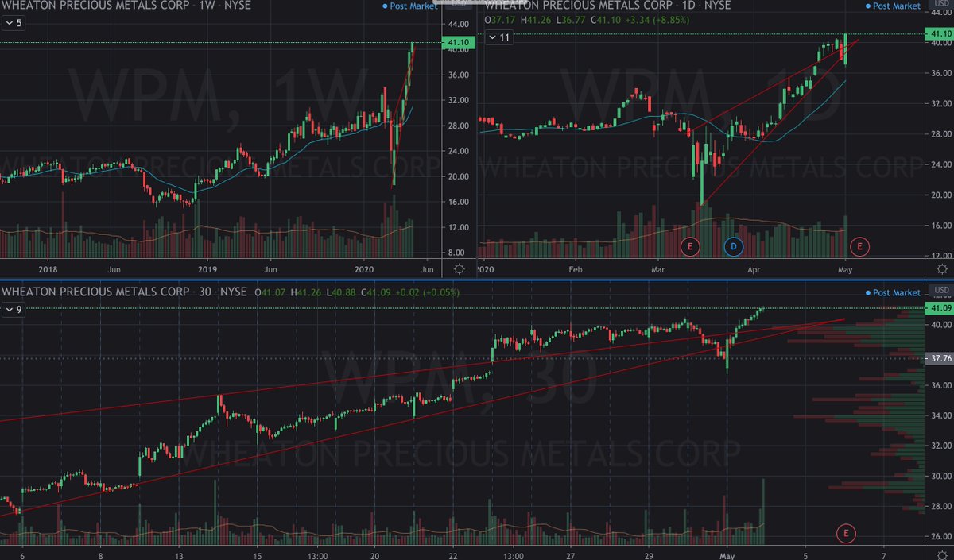954x560 pixels.
Task: Click the '+0.02 (+0.05%)' change value on 30-minute chart
Action: pyautogui.click(x=426, y=293)
